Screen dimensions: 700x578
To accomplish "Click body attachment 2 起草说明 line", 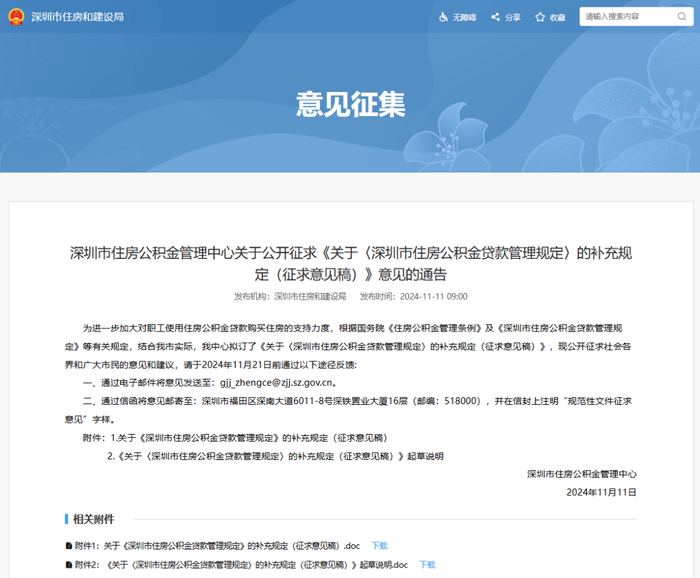I will tap(275, 456).
